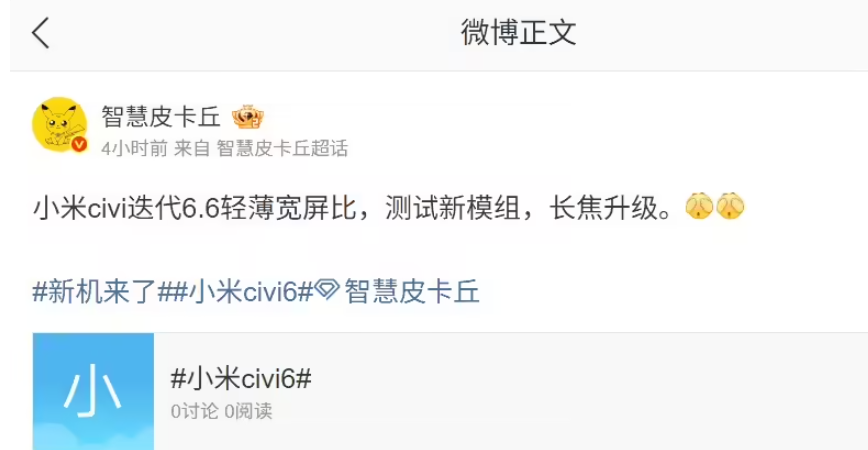
Task: Tap the 0阅读 read count
Action: (x=248, y=411)
